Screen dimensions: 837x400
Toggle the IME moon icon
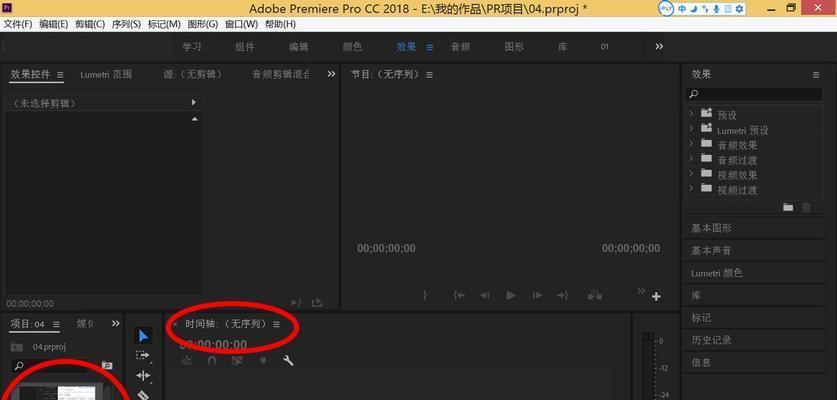[693, 9]
